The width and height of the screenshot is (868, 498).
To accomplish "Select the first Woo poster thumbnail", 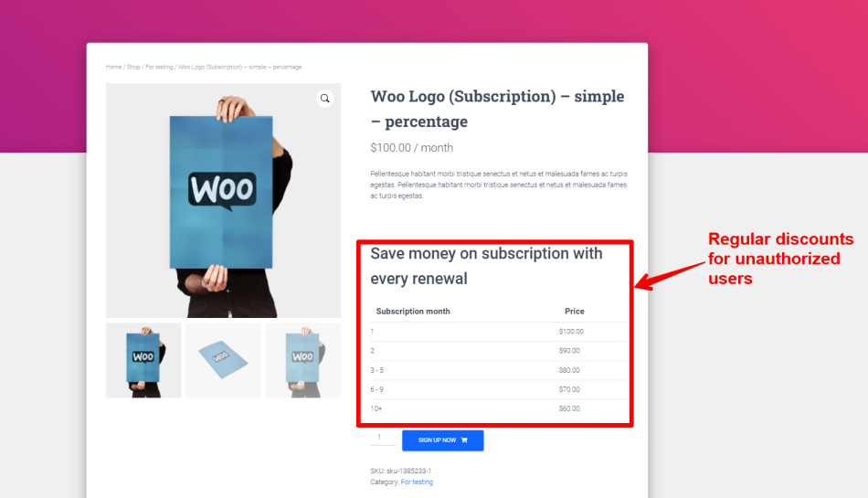I will pyautogui.click(x=143, y=360).
